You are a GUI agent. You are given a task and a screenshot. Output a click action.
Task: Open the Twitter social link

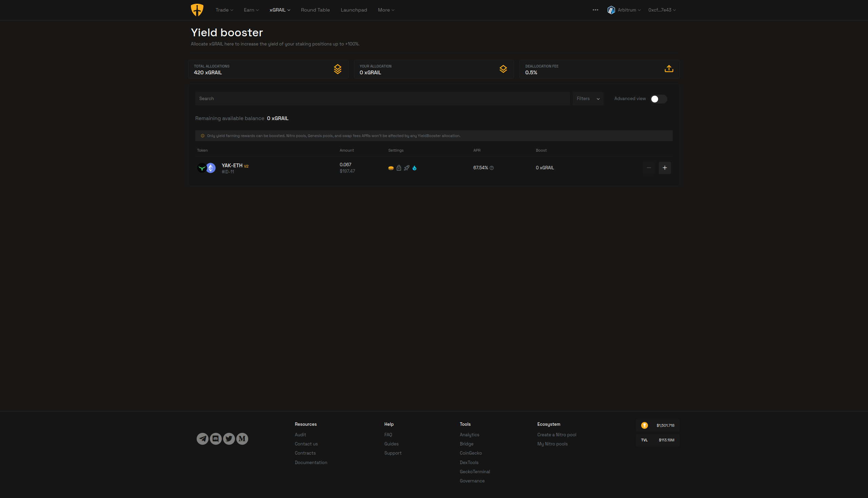pos(229,439)
